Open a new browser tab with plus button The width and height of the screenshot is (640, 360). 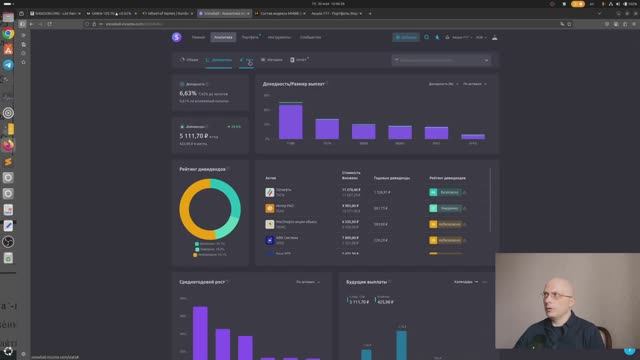pos(370,13)
